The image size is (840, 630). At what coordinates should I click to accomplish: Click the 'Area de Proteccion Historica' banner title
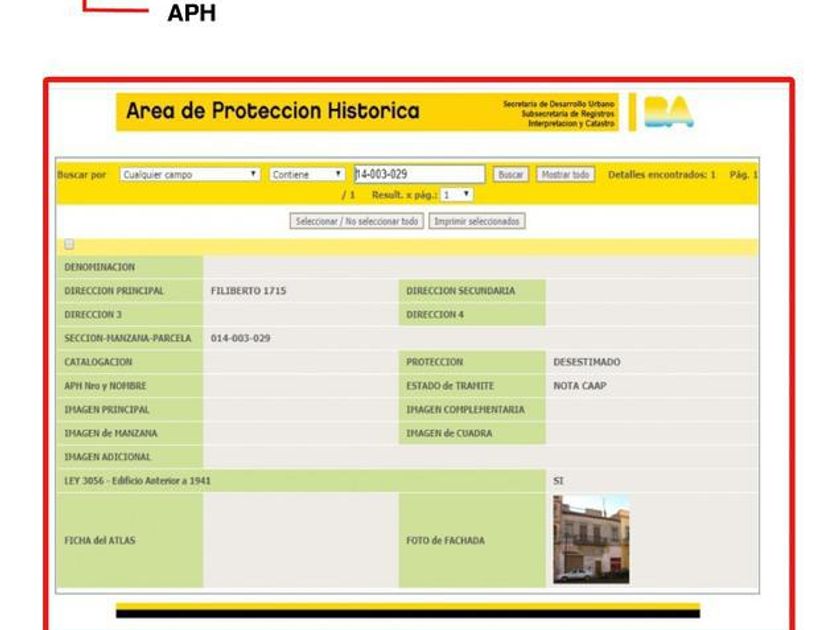point(273,112)
